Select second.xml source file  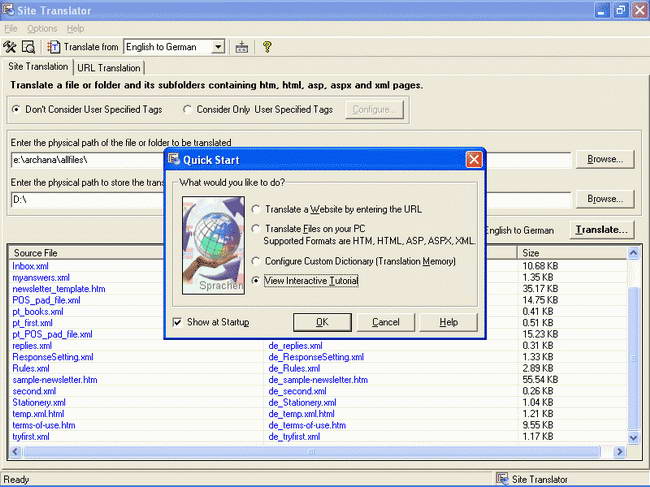point(34,391)
